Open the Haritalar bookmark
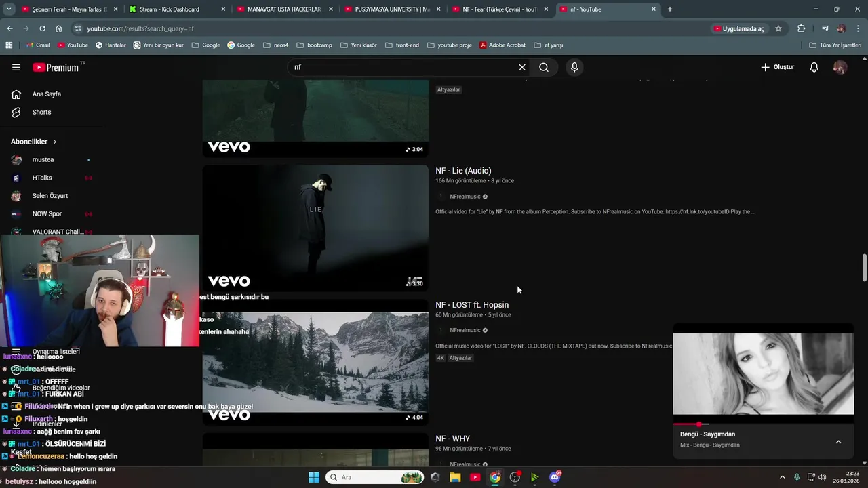This screenshot has width=868, height=488. (111, 45)
